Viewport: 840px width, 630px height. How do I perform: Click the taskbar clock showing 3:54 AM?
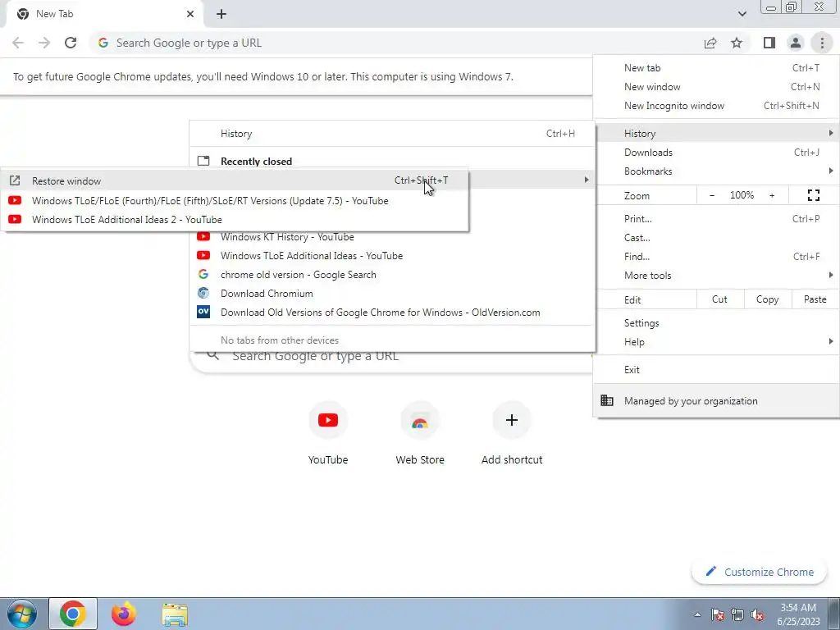798,614
